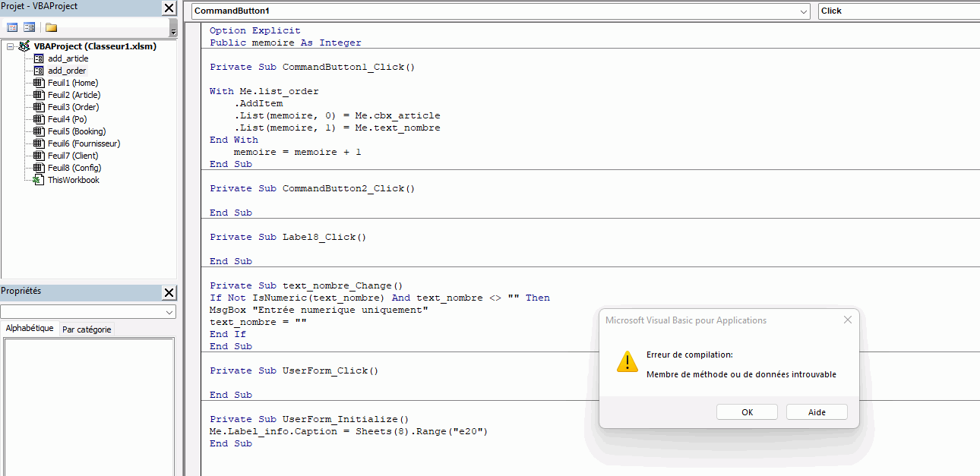
Task: Select Feuil6 (Fournisseur) sheet icon
Action: (39, 143)
